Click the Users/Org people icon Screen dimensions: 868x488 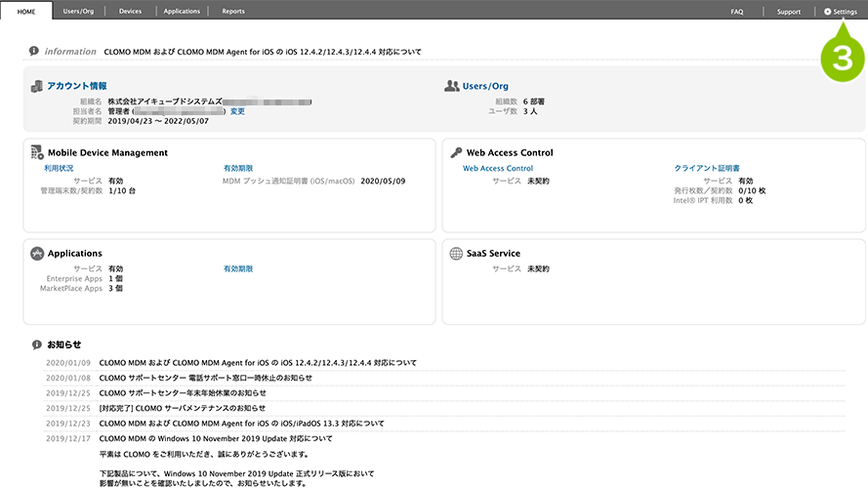[452, 86]
